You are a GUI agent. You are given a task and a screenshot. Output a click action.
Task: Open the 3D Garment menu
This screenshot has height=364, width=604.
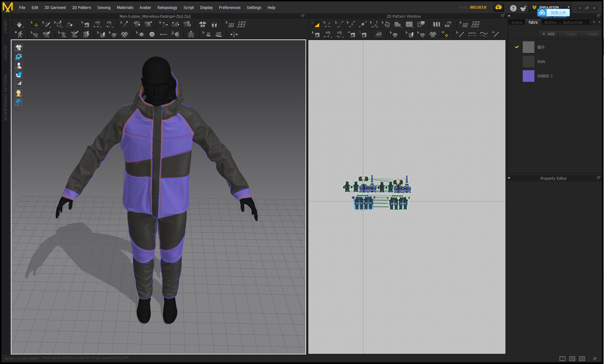click(x=55, y=7)
